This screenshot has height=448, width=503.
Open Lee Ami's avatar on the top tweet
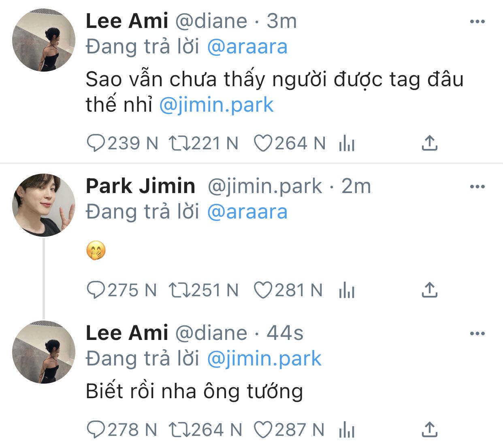44,40
